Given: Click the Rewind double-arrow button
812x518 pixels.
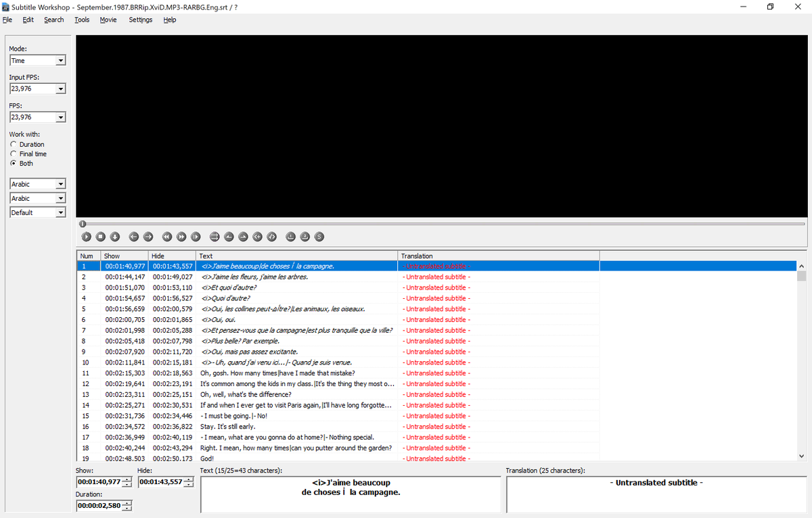Looking at the screenshot, I should 167,237.
